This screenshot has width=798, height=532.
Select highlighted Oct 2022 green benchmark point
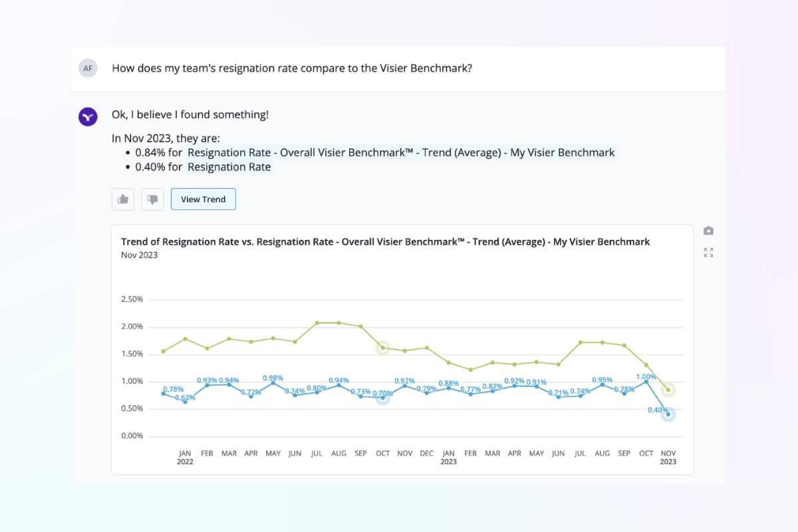382,348
